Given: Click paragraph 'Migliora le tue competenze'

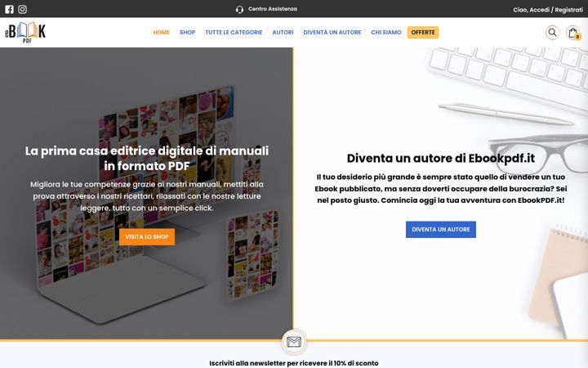Looking at the screenshot, I should coord(147,196).
